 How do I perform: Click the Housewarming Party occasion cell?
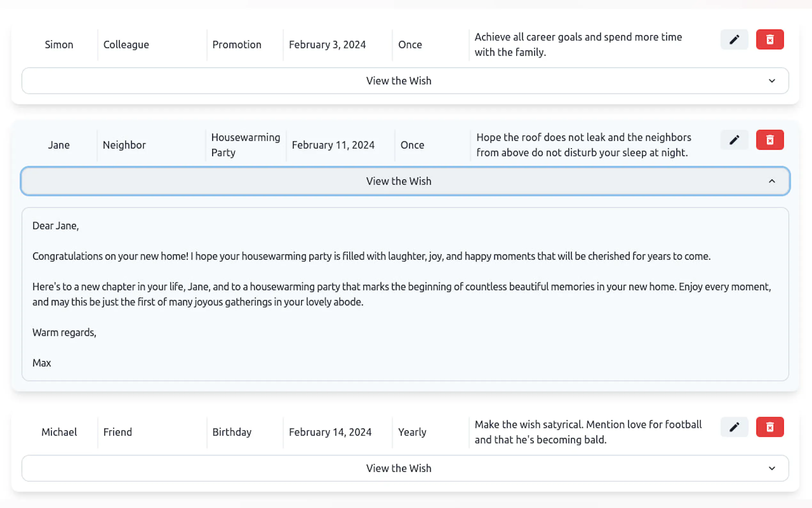[246, 145]
